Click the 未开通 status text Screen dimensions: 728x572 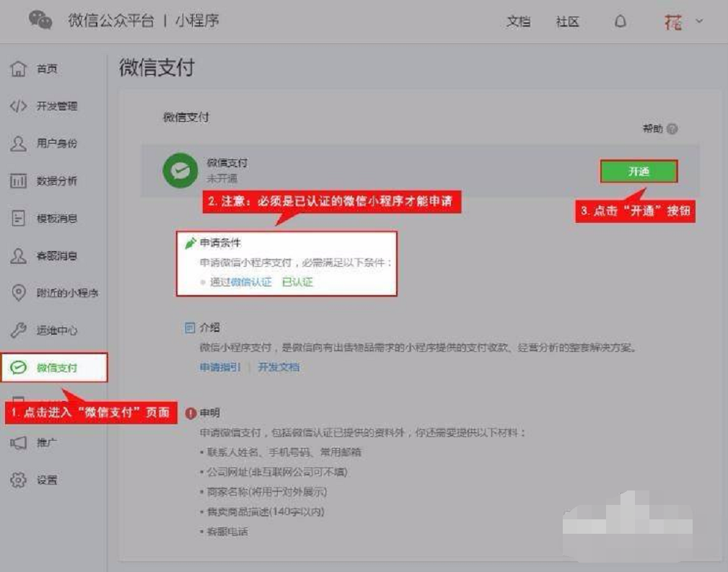pos(222,179)
